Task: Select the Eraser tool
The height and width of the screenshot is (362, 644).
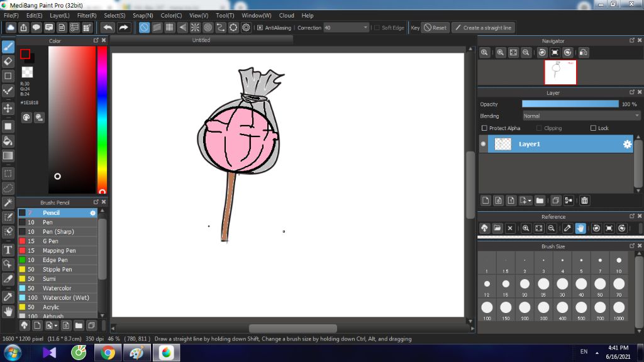Action: coord(8,62)
